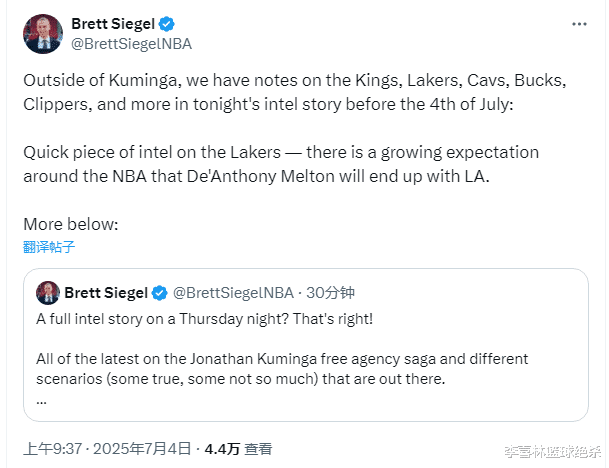Screen dimensions: 609x468
Task: Click the @BrettSiegelNBA handle in the quoted post
Action: pyautogui.click(x=234, y=293)
